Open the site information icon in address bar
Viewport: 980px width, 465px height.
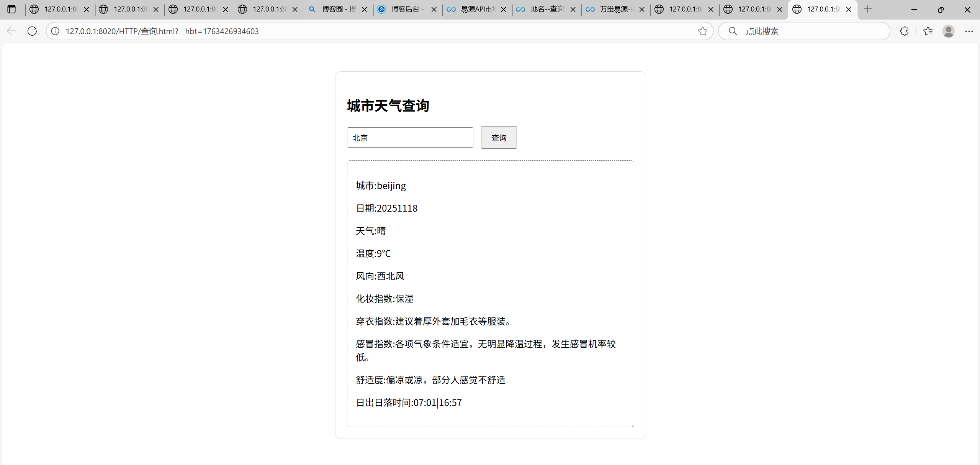(x=56, y=31)
